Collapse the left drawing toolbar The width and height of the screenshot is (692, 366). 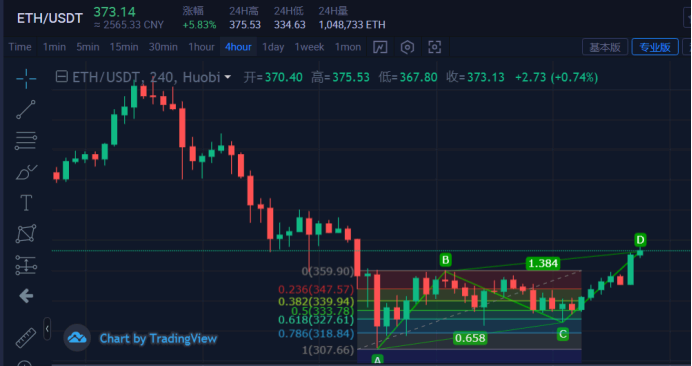[47, 329]
